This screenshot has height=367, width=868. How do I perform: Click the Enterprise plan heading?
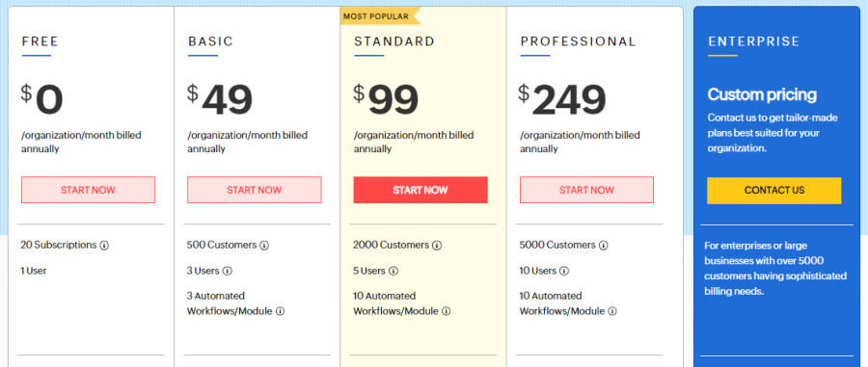pos(753,41)
